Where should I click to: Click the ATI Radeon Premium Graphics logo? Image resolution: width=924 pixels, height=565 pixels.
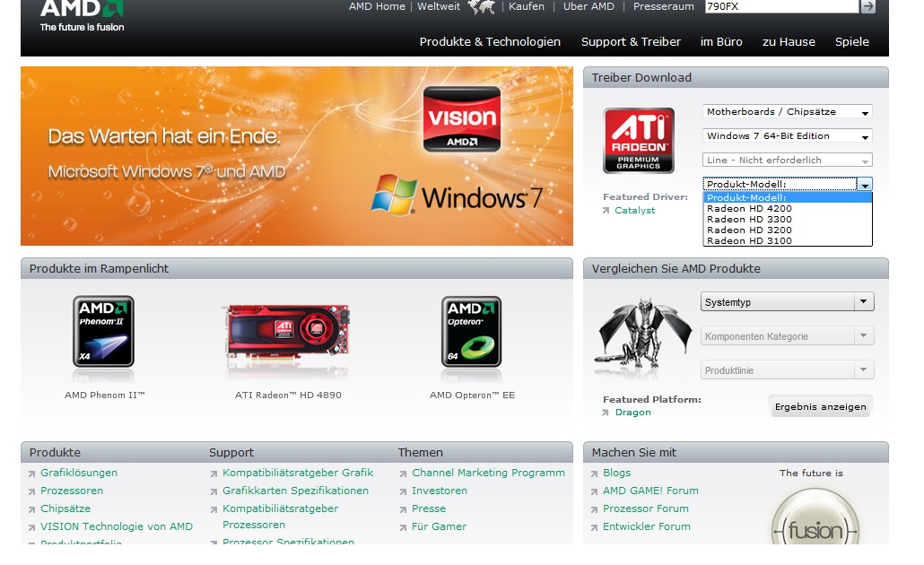pyautogui.click(x=638, y=141)
